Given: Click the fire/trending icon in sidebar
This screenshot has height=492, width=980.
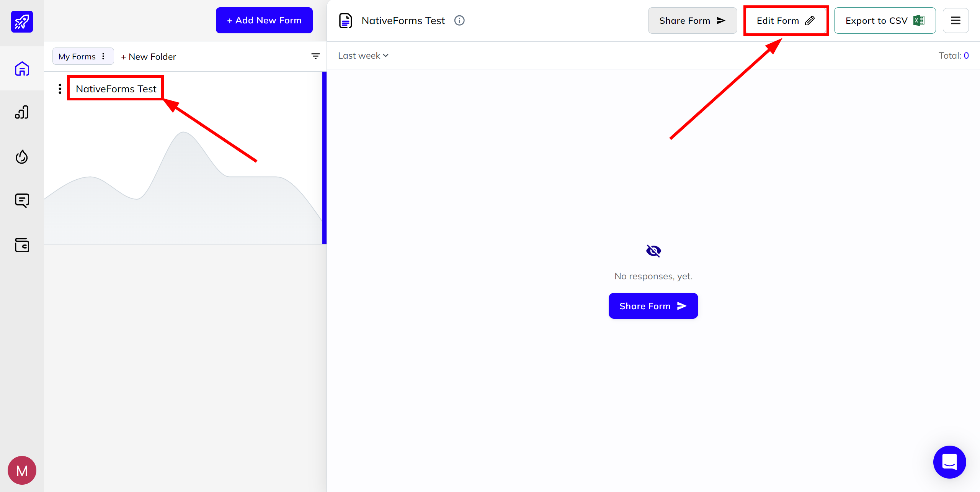Looking at the screenshot, I should click(x=21, y=157).
